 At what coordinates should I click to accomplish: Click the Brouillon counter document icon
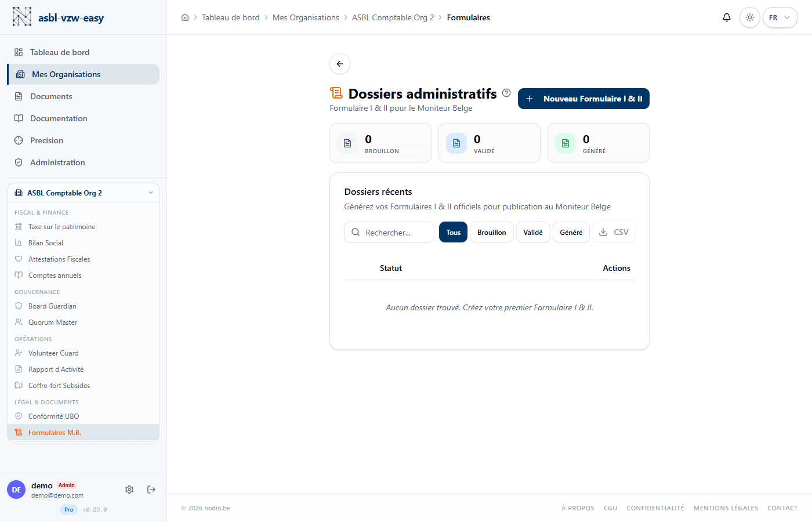(x=347, y=143)
